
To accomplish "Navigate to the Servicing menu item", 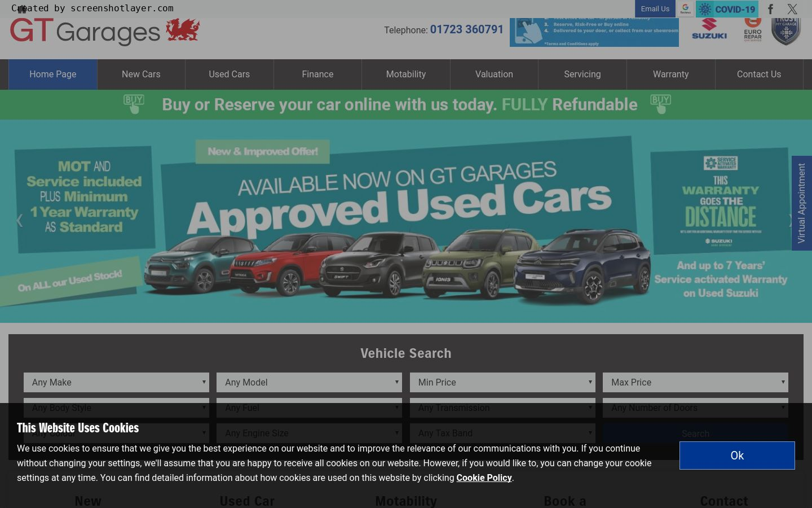I will pyautogui.click(x=582, y=75).
